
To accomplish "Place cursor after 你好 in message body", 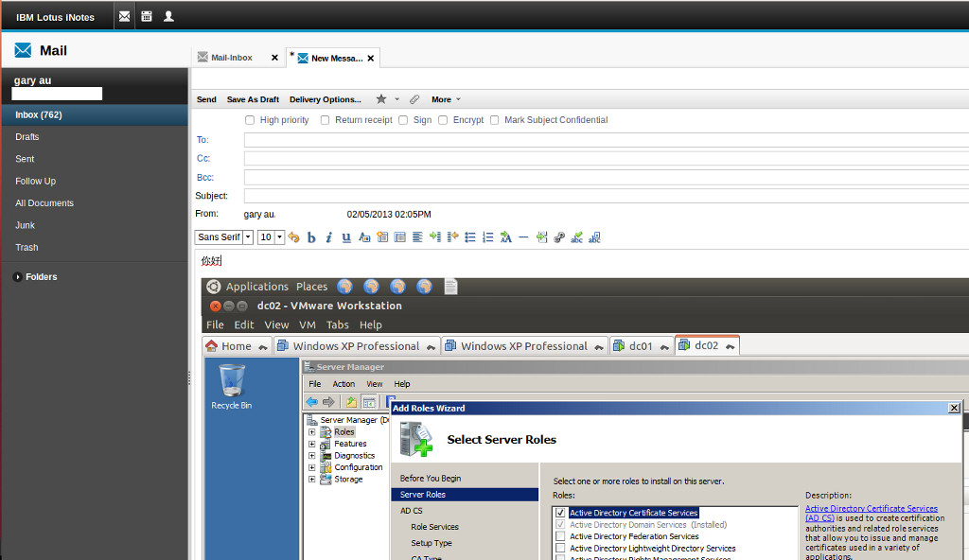I will tap(221, 261).
